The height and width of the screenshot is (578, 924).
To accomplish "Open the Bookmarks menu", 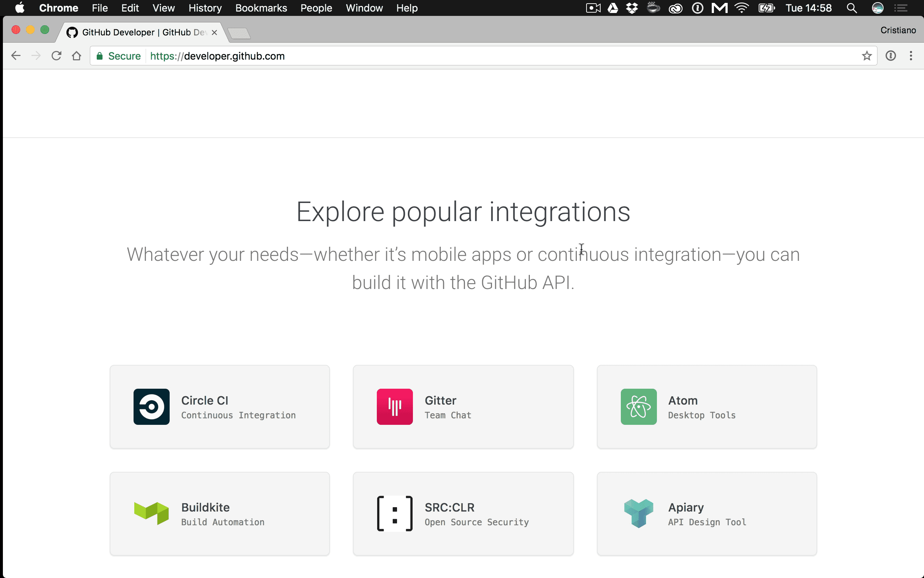I will 261,8.
